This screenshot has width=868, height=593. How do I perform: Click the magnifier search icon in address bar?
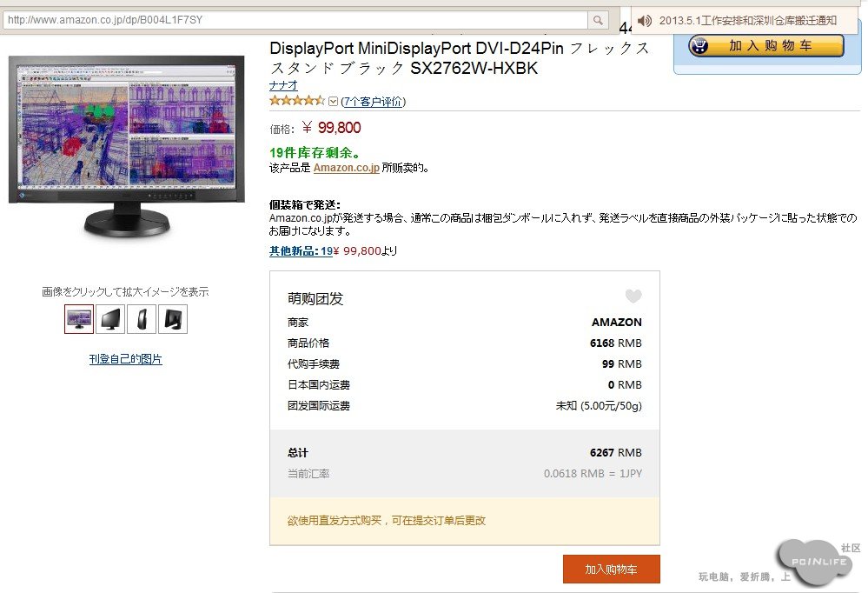pos(597,21)
